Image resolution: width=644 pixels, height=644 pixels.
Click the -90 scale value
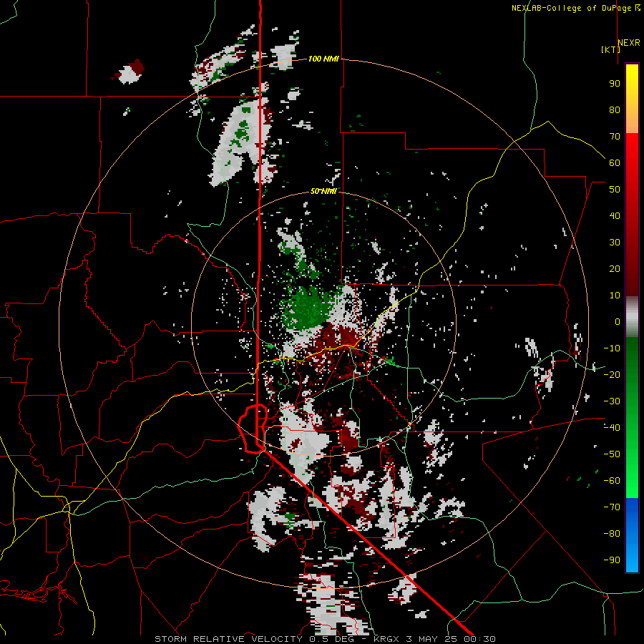(x=612, y=560)
